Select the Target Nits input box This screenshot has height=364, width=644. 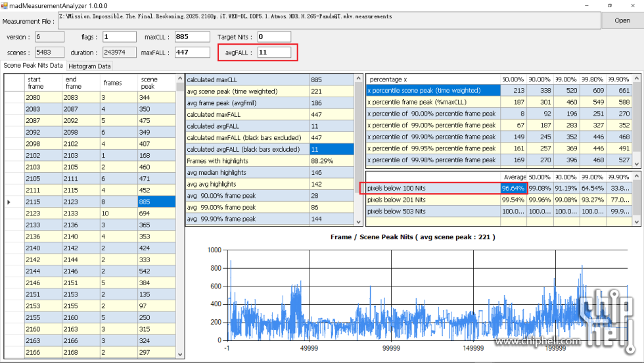click(273, 37)
